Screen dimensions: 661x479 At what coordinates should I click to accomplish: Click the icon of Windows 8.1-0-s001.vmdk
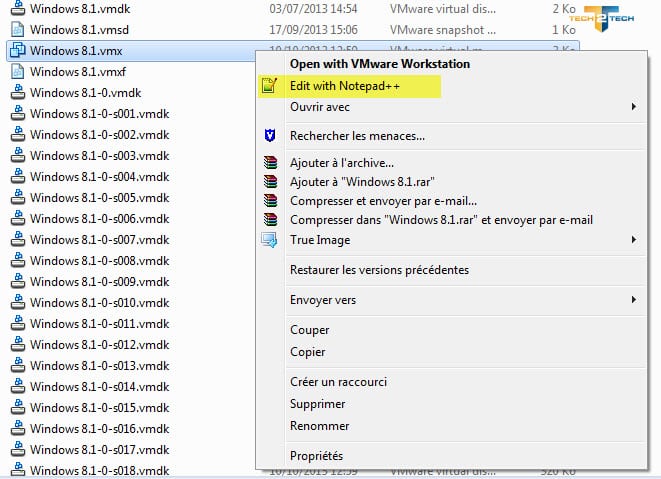coord(17,113)
